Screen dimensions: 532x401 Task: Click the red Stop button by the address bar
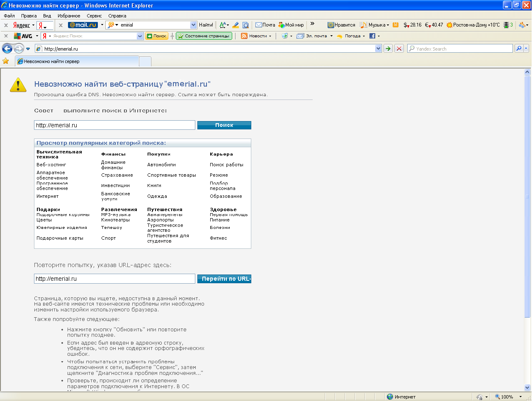point(399,49)
